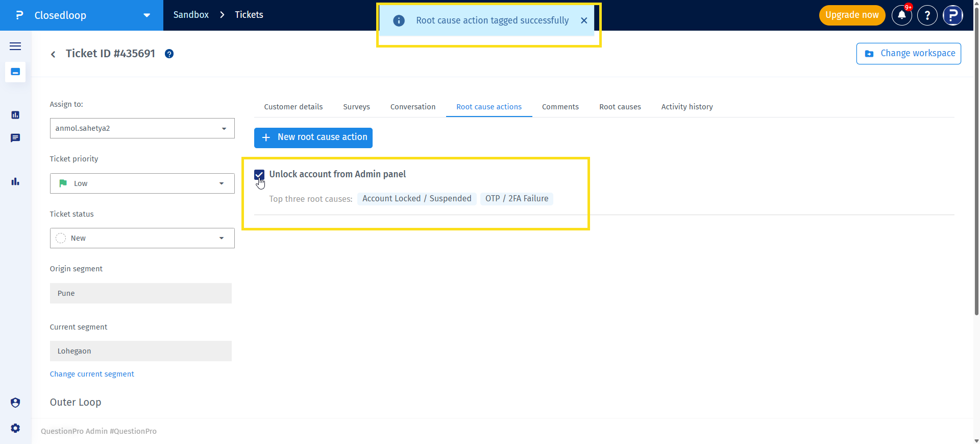Go to Sandbox in the breadcrumb
This screenshot has height=444, width=980.
tap(191, 15)
